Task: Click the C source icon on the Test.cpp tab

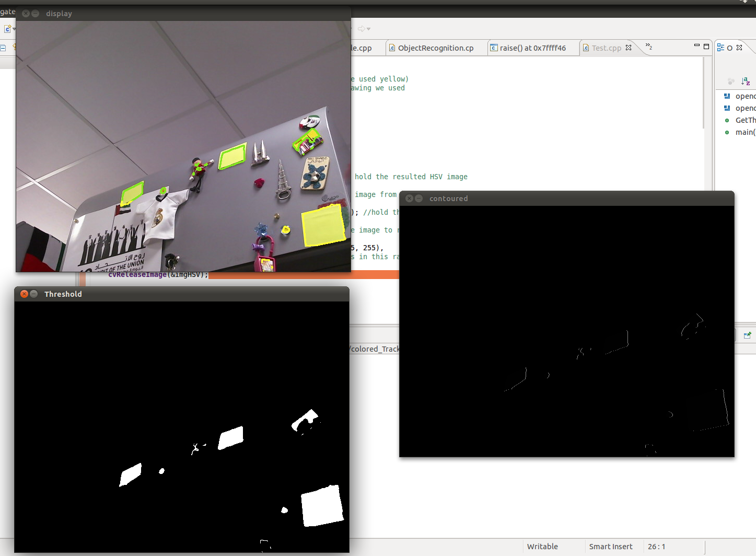Action: (x=586, y=48)
